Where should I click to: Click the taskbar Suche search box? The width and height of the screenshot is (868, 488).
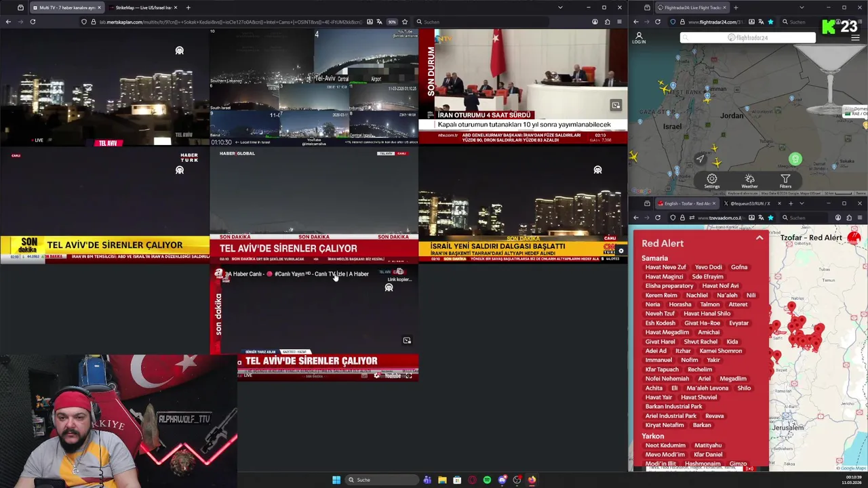click(382, 480)
